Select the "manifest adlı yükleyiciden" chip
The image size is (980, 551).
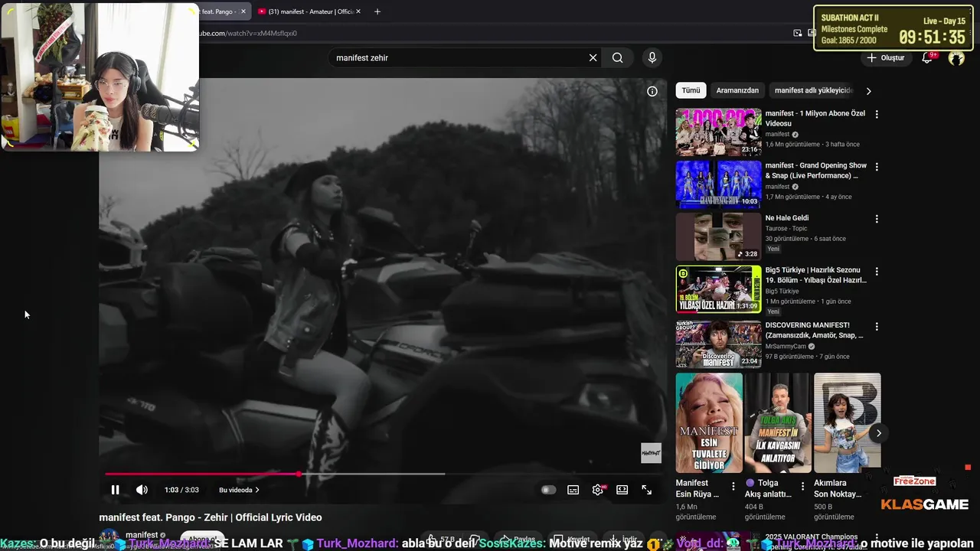tap(813, 90)
